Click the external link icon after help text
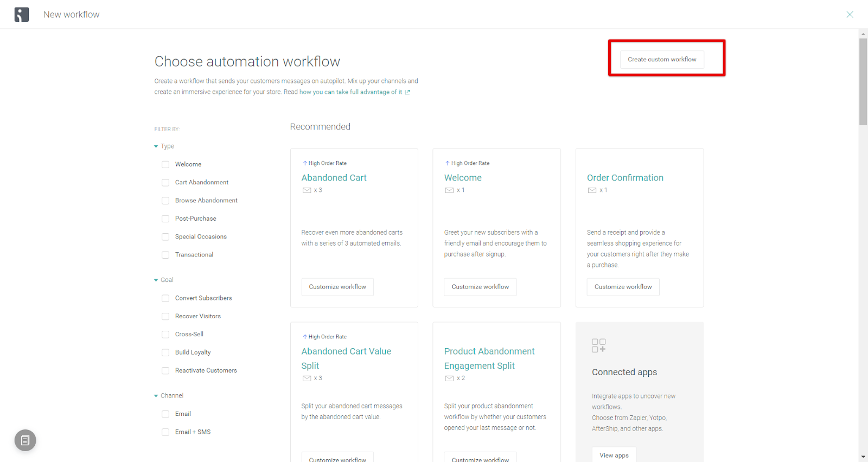The width and height of the screenshot is (868, 462). tap(407, 92)
